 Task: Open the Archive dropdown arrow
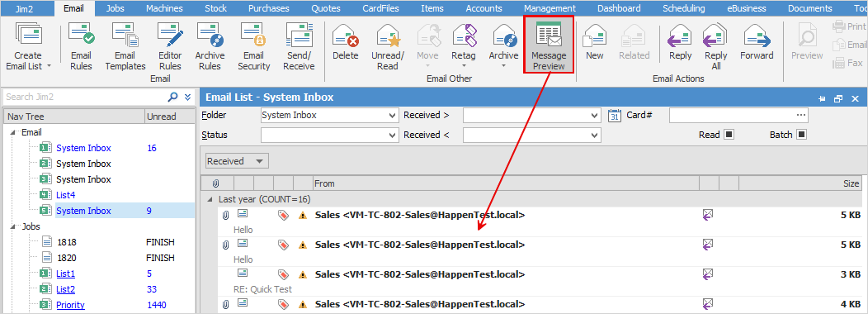503,66
